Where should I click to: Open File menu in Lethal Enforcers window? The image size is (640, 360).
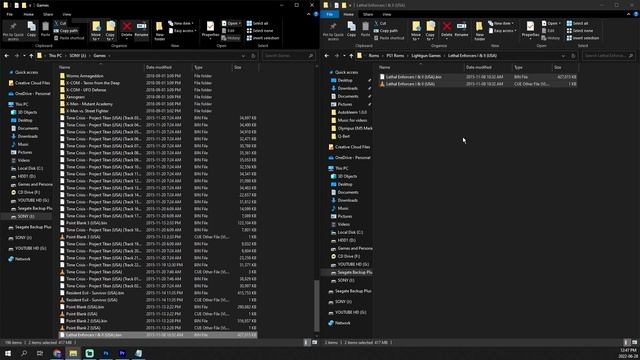(329, 14)
